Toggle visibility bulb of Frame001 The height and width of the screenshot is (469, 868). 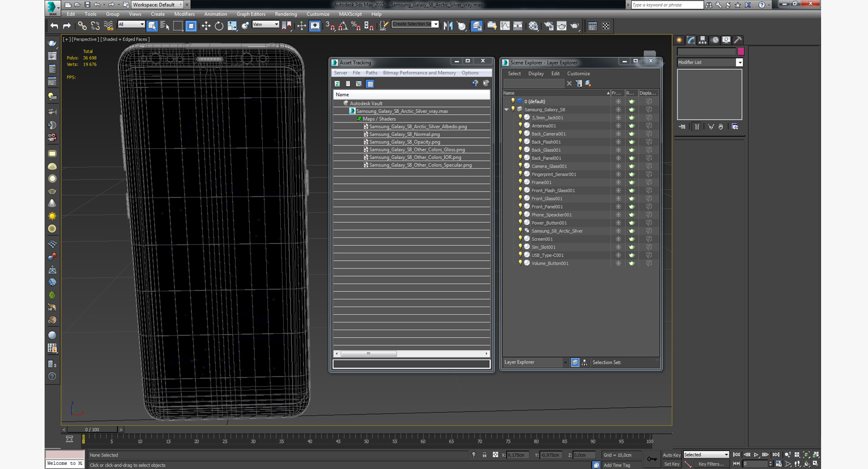point(520,182)
